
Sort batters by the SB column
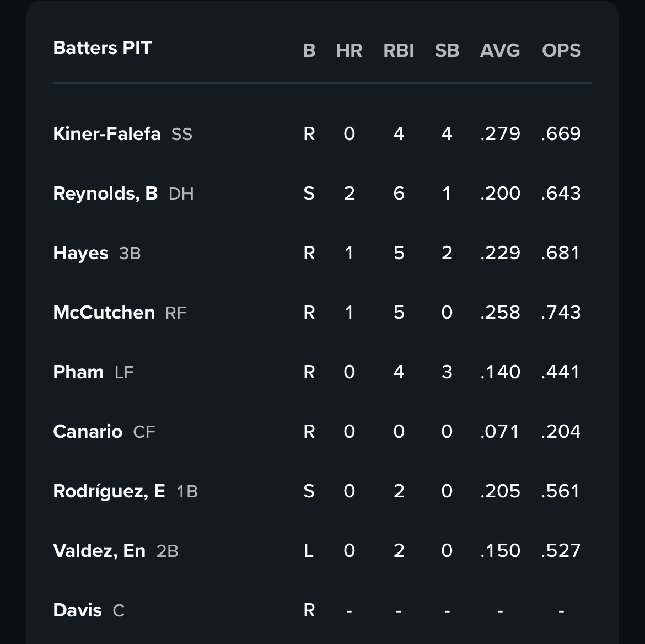pyautogui.click(x=447, y=51)
